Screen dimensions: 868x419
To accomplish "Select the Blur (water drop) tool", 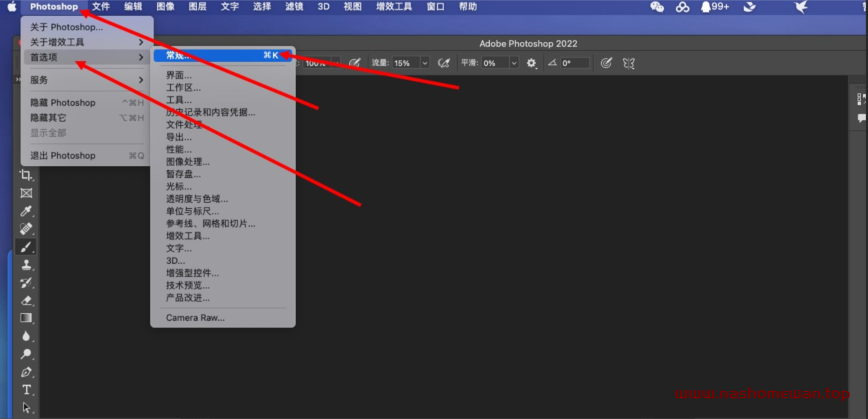I will tap(26, 336).
